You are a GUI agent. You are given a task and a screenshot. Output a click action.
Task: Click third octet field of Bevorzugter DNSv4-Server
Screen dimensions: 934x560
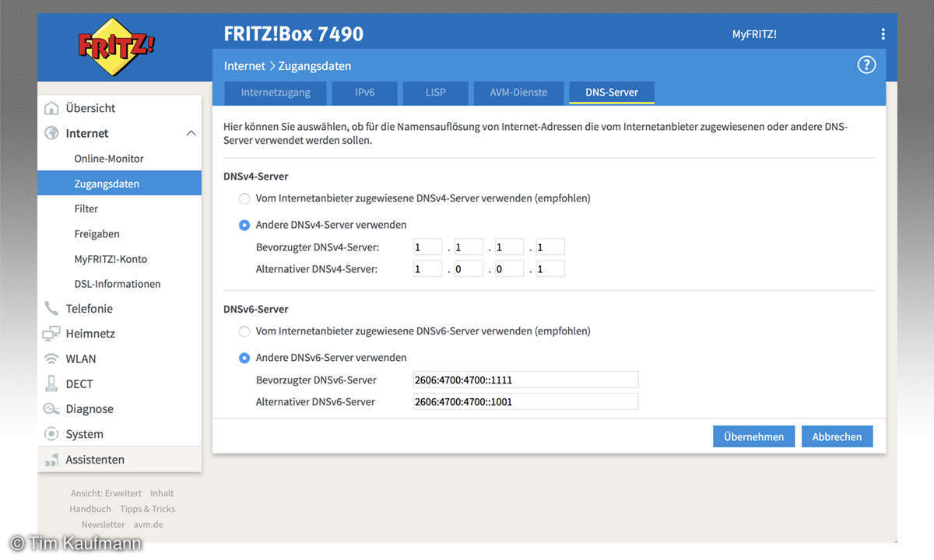coord(509,247)
